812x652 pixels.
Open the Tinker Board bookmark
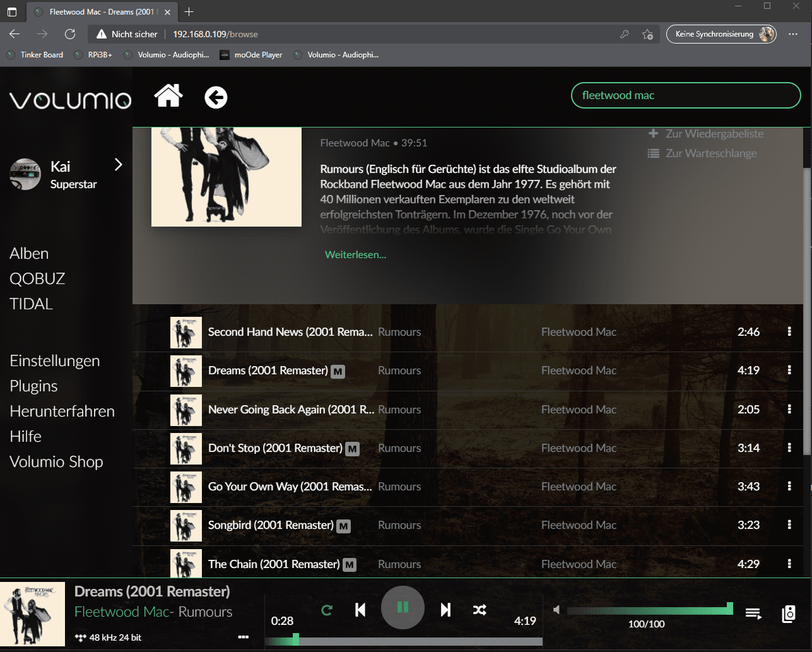pyautogui.click(x=35, y=55)
